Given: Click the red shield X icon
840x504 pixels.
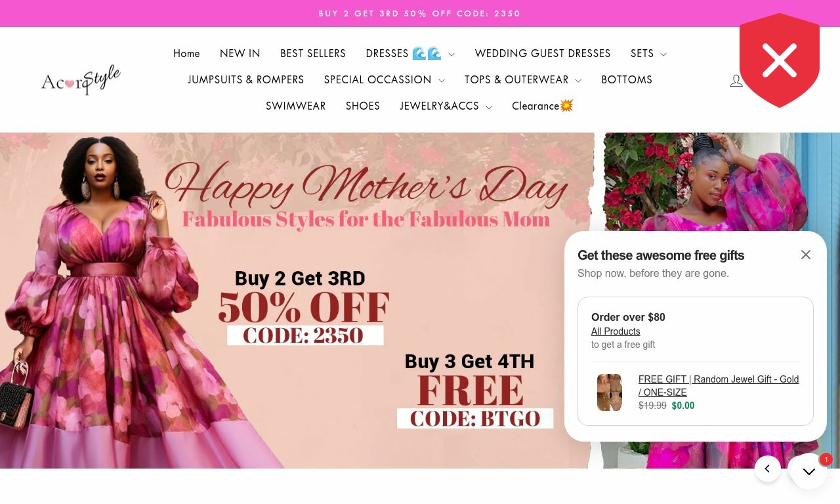Looking at the screenshot, I should click(x=780, y=60).
